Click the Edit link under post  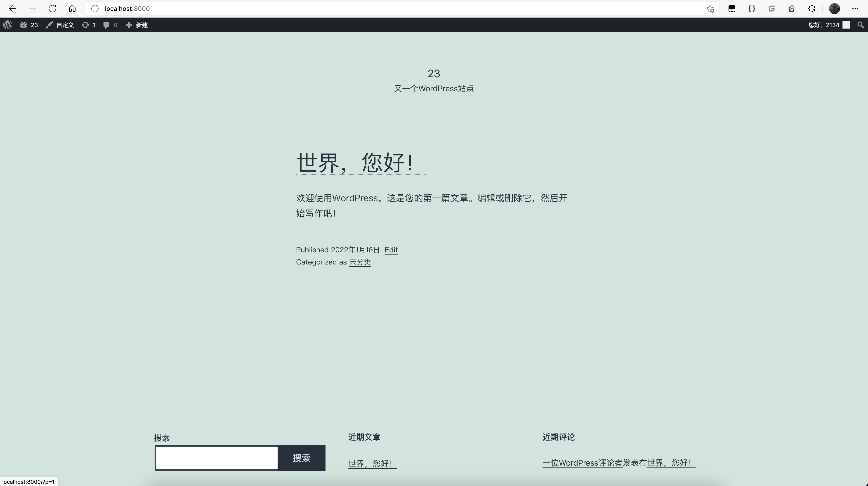391,250
